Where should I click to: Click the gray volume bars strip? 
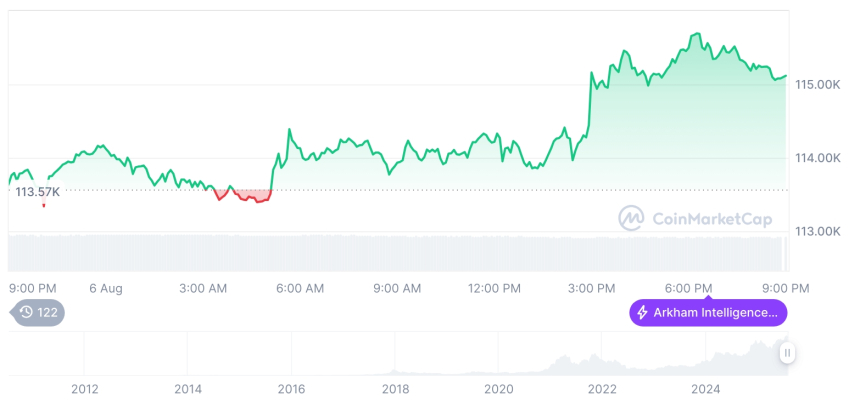[400, 252]
